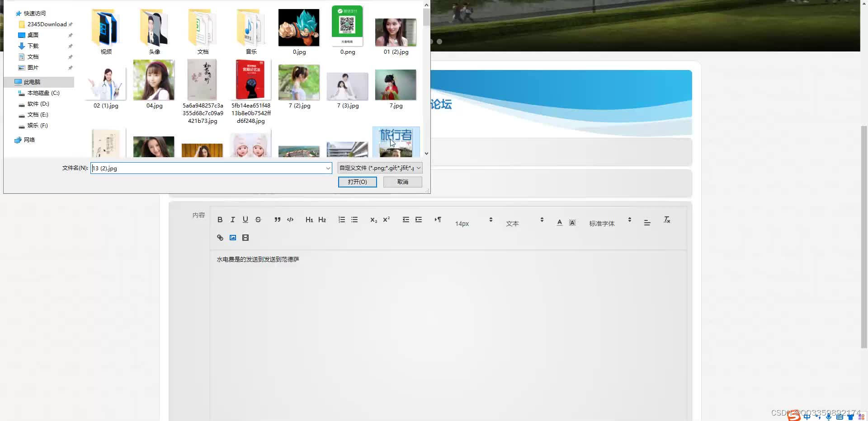Open 文档 under quick access
The image size is (868, 421).
click(33, 57)
